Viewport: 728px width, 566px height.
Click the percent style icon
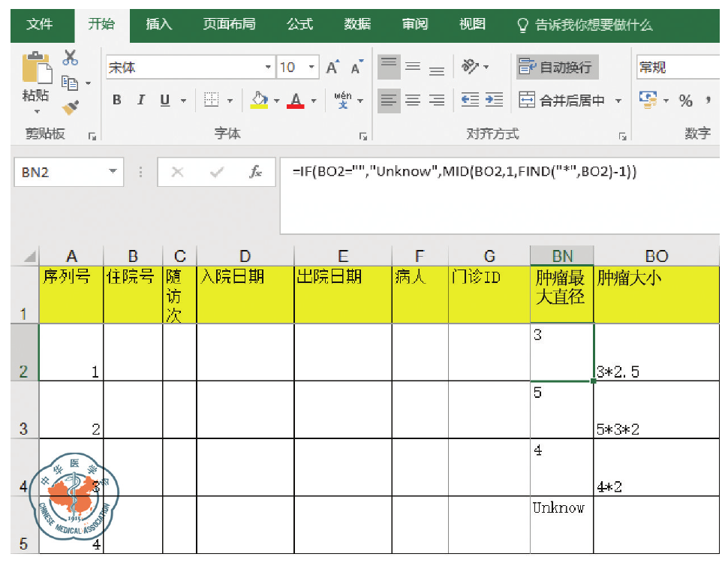coord(685,101)
